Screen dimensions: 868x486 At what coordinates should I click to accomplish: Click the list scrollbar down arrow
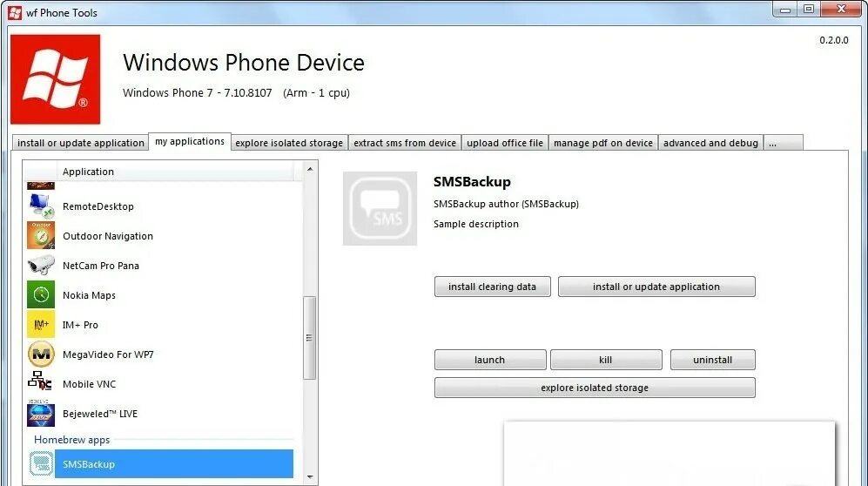310,476
